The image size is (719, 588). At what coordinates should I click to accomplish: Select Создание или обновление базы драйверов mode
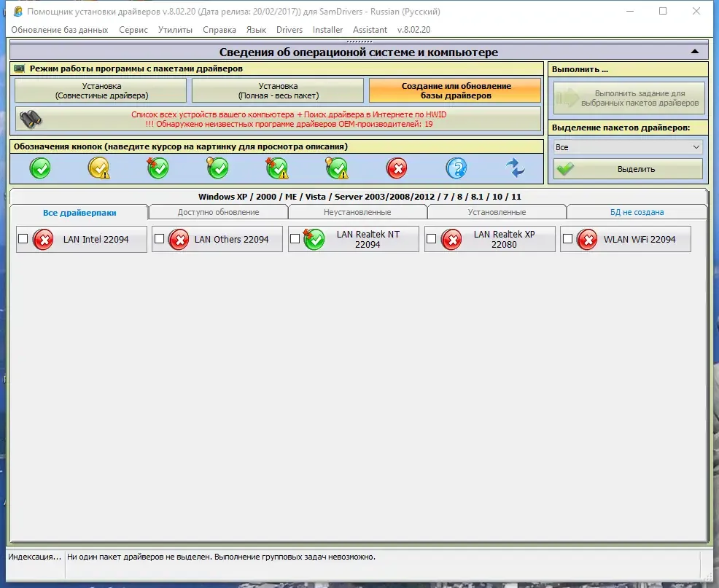coord(455,91)
